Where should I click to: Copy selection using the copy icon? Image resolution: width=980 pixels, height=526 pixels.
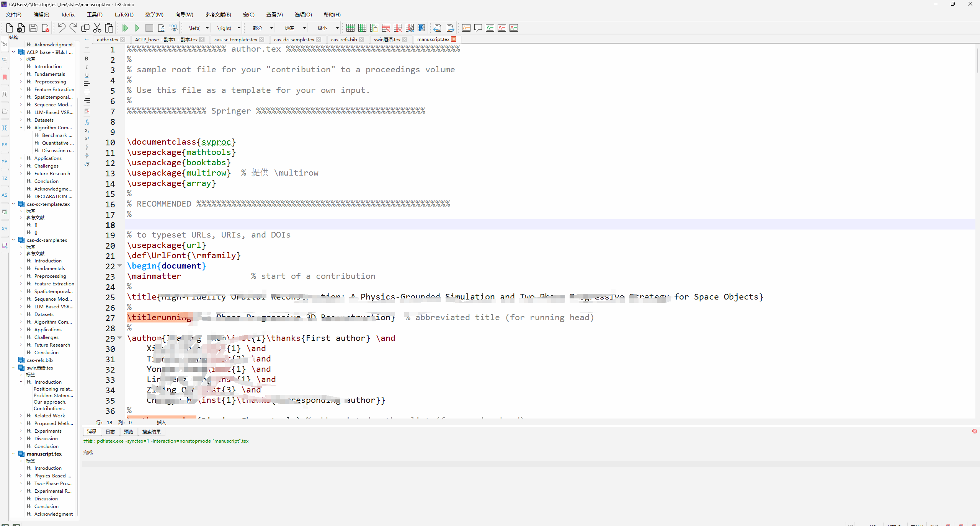tap(85, 28)
